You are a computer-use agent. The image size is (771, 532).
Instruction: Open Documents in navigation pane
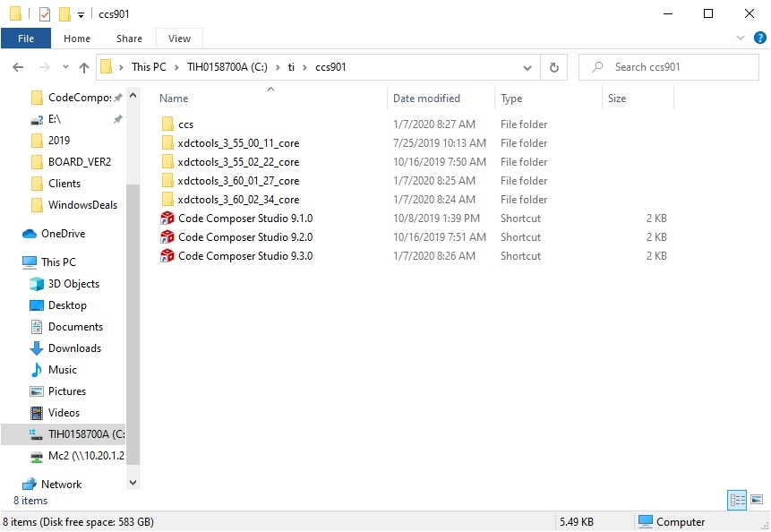[66, 327]
